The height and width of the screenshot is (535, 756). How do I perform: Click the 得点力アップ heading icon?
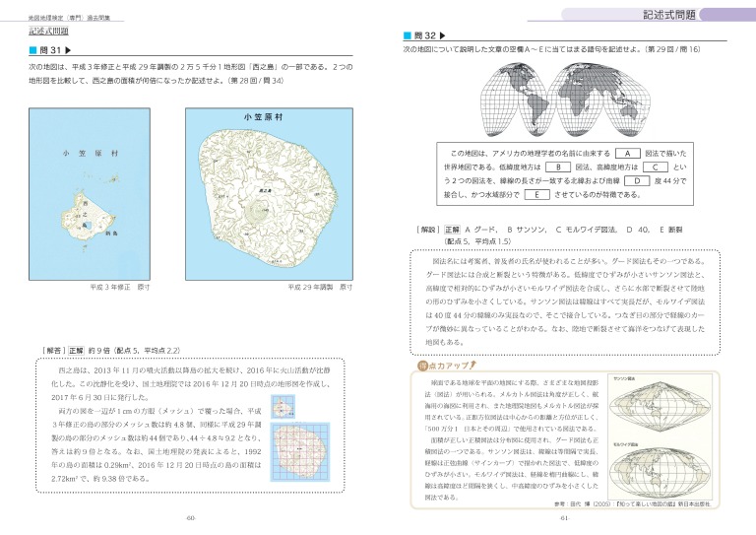[422, 366]
